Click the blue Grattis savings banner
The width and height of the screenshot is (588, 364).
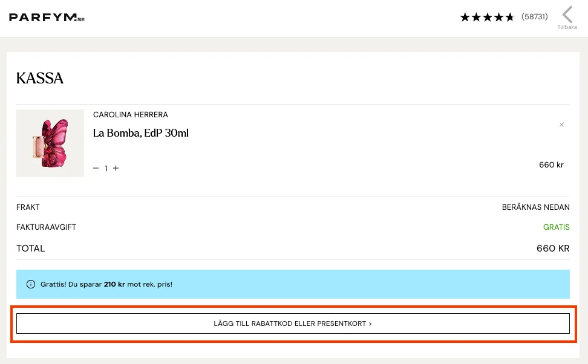tap(293, 284)
